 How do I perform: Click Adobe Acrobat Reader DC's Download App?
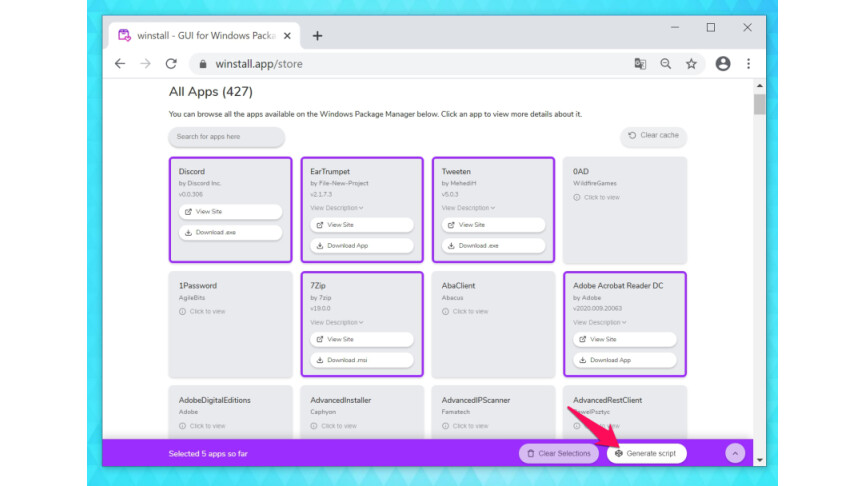coord(625,360)
